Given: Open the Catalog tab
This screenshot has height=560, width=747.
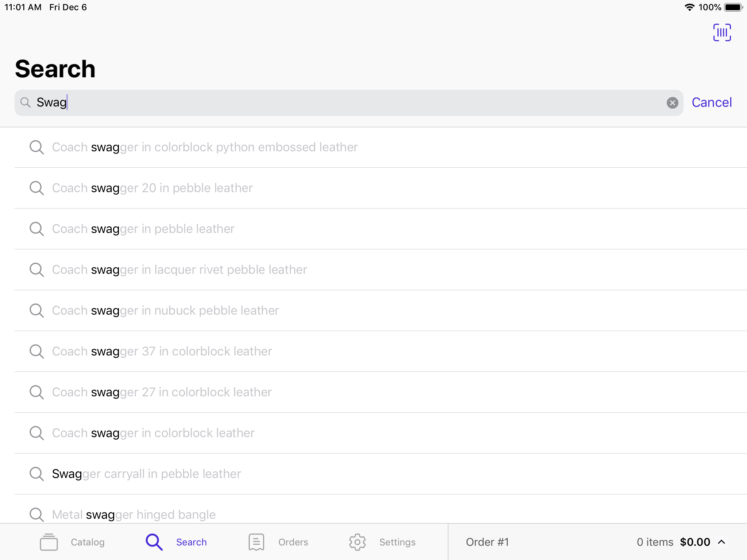Looking at the screenshot, I should tap(72, 542).
